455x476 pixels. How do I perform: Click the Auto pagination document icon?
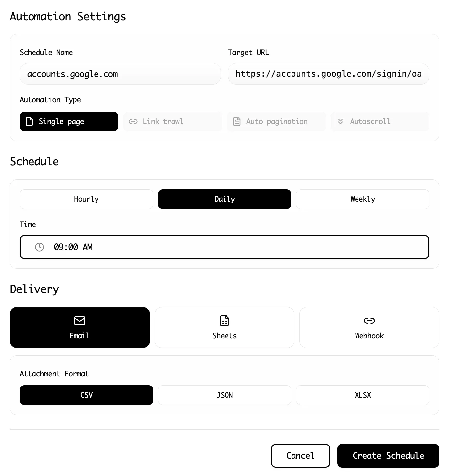click(x=237, y=121)
